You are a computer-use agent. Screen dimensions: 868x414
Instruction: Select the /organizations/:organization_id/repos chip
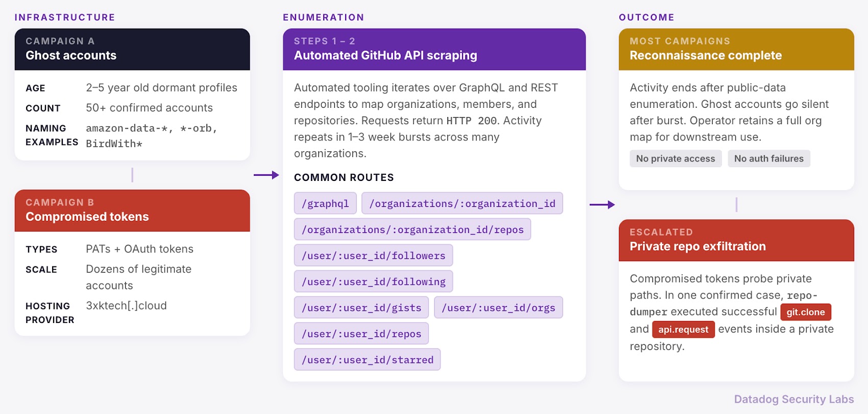(413, 229)
